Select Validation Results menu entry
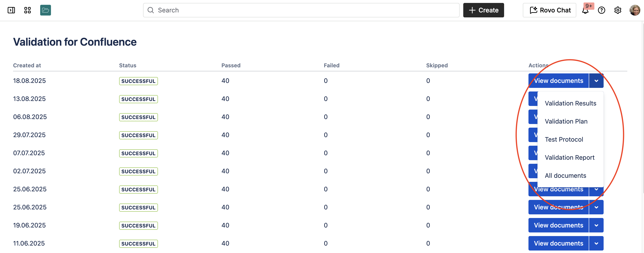 pyautogui.click(x=570, y=103)
